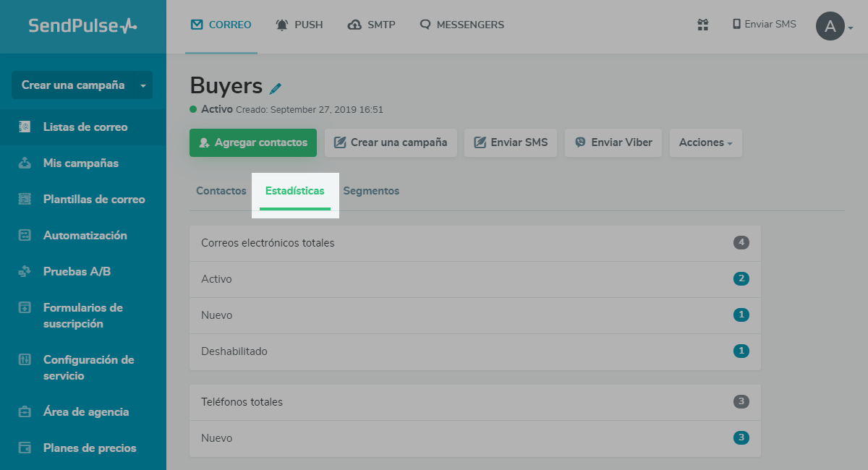Screen dimensions: 868x470
Task: Open the Automatización section
Action: click(x=85, y=236)
